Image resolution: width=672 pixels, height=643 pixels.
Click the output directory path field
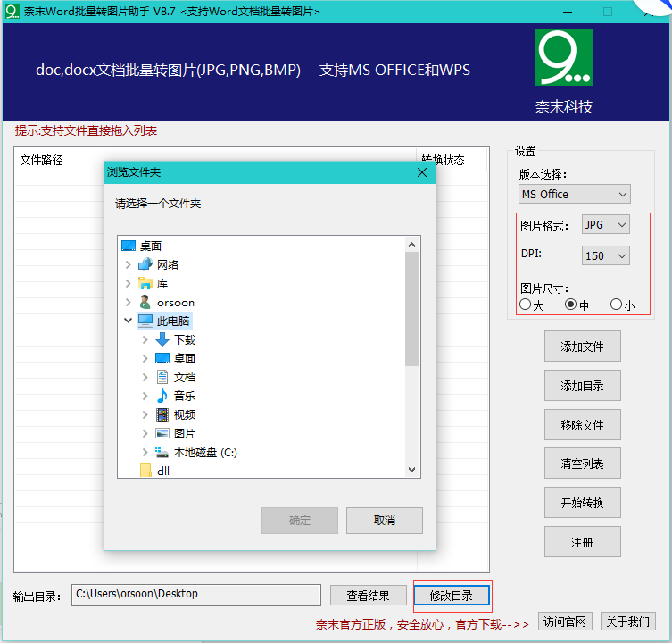tap(196, 595)
